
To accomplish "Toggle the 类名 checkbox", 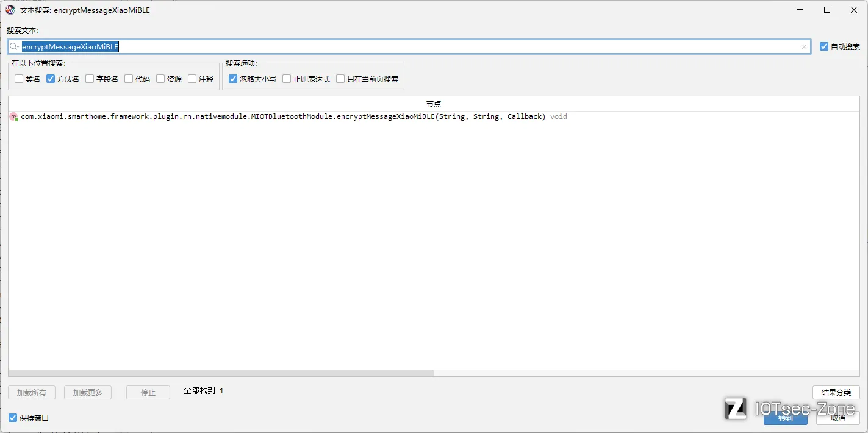I will 19,79.
